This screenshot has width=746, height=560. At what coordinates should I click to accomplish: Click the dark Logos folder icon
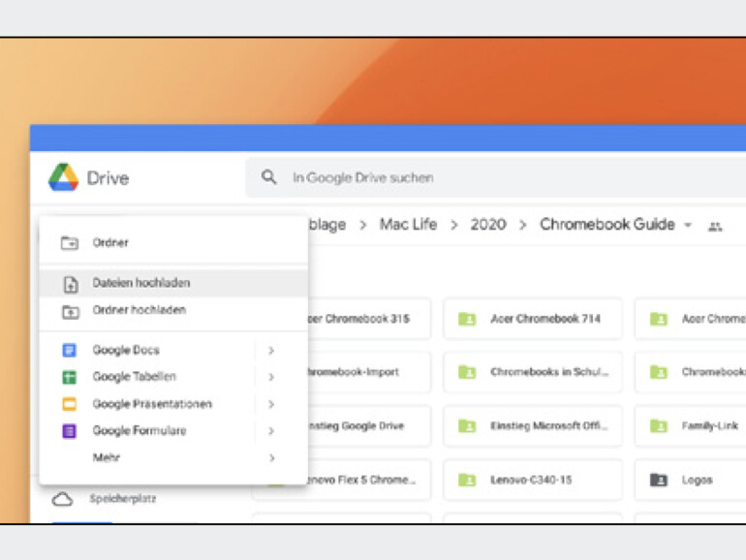pos(659,480)
